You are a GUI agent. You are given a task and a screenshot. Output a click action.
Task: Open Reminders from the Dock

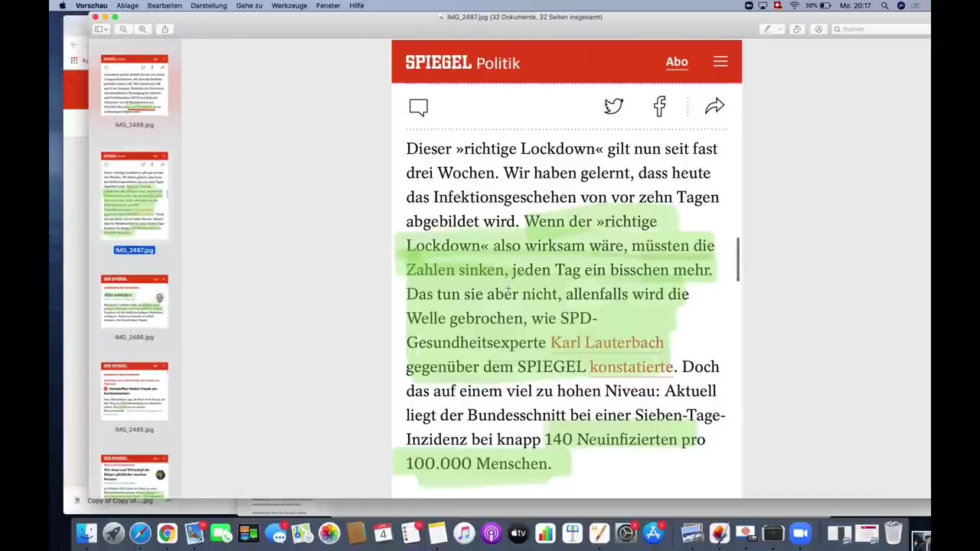point(410,533)
